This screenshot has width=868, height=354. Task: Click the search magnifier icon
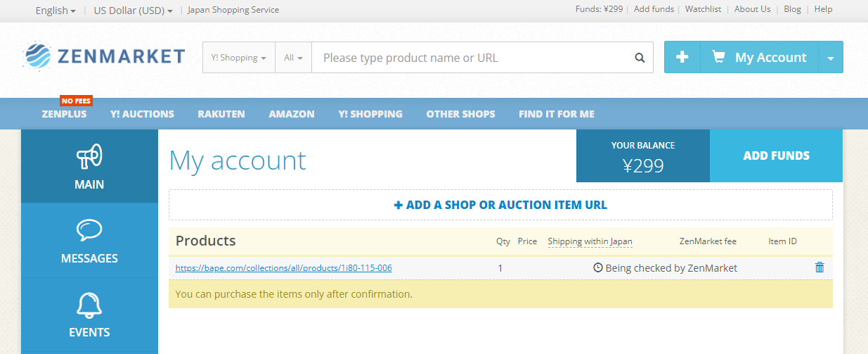click(x=640, y=58)
